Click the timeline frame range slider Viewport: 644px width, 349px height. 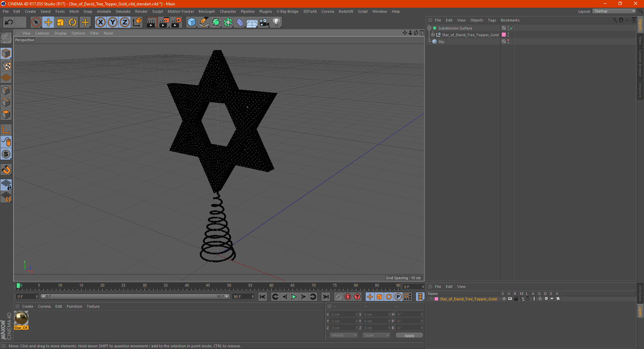coord(135,296)
